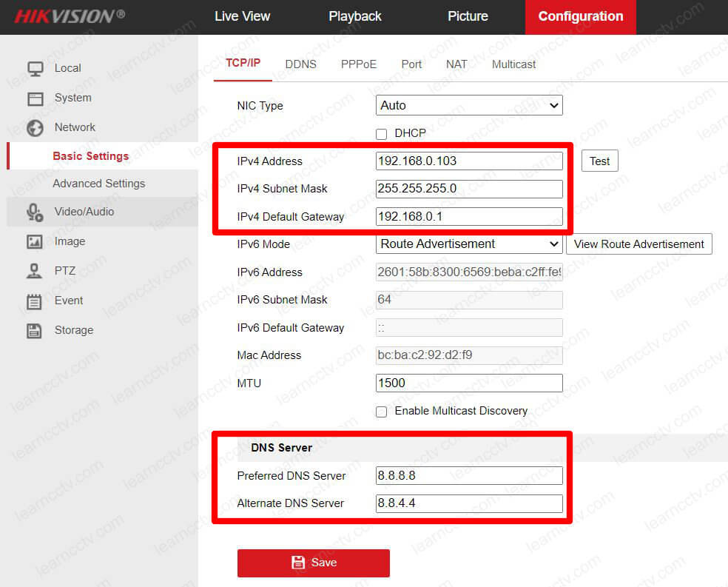The image size is (728, 587).
Task: Switch to the DDNS tab
Action: pyautogui.click(x=300, y=64)
